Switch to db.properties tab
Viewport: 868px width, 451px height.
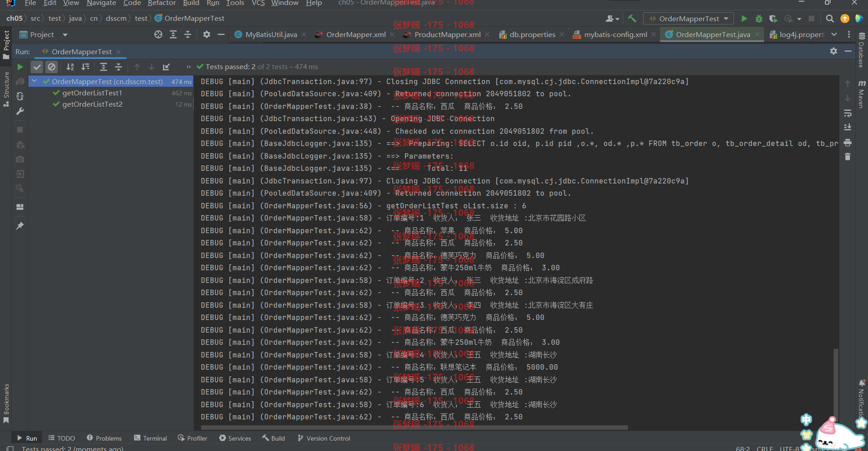pyautogui.click(x=532, y=34)
